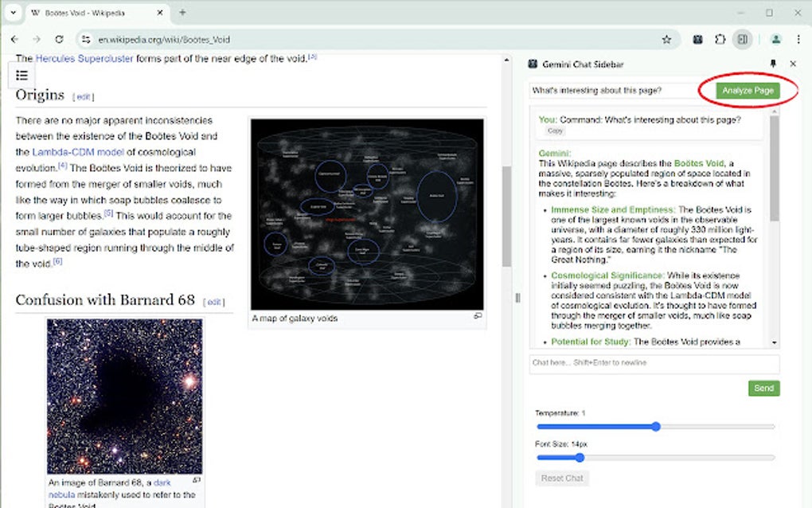Enlarge the Barnard 68 photo

click(197, 479)
